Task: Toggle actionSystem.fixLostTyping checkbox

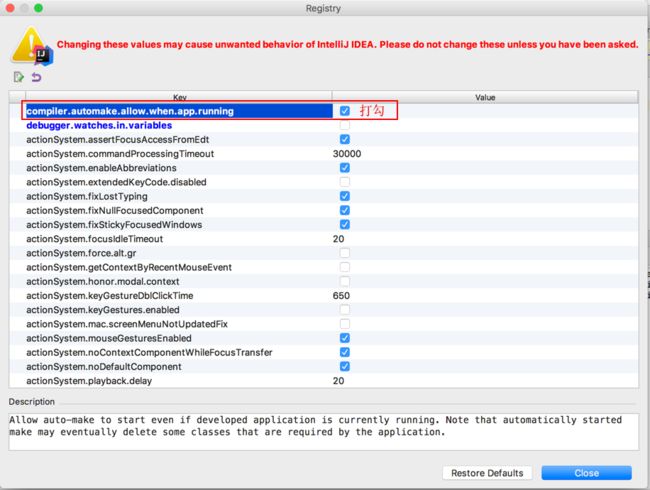Action: coord(344,196)
